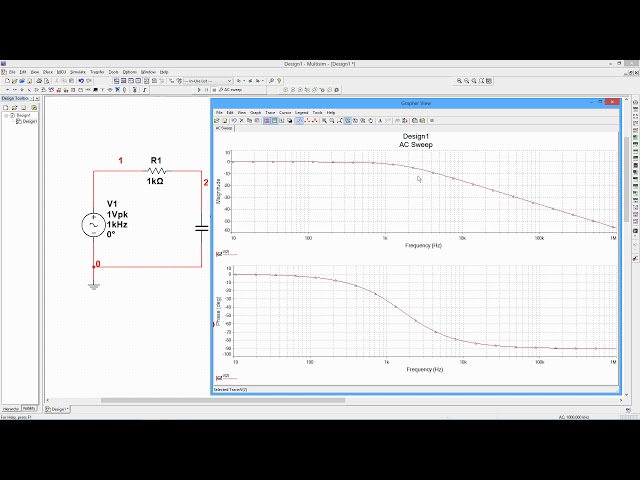Add text annotation with the A icon
This screenshot has height=480, width=640.
click(380, 121)
